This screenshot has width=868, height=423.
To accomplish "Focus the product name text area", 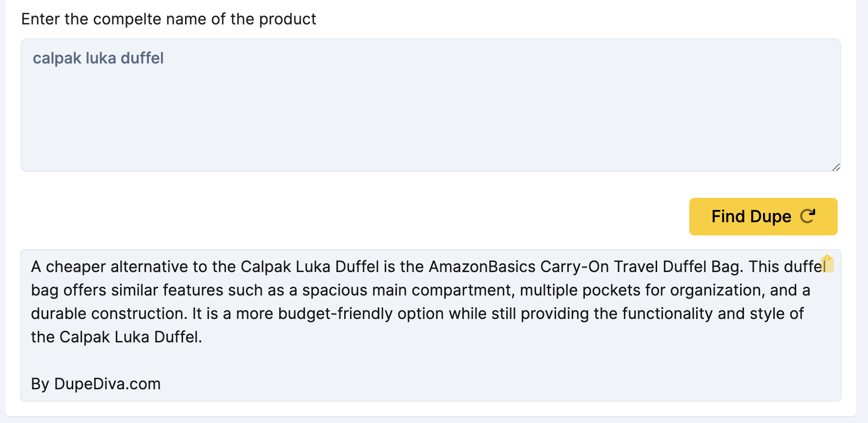I will click(x=431, y=105).
